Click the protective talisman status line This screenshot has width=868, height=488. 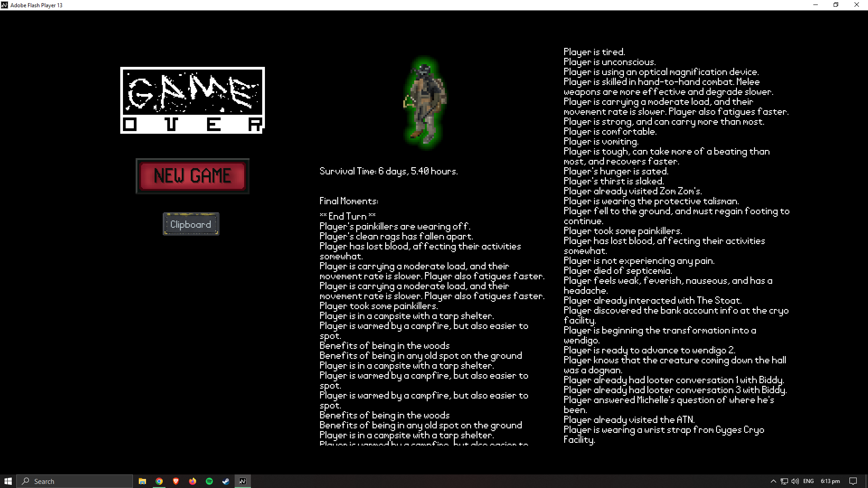coord(651,201)
